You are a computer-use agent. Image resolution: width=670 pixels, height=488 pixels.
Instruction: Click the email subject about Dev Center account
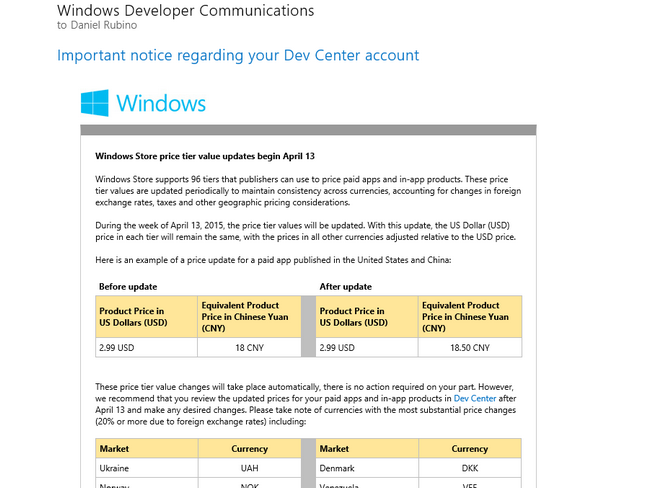[x=238, y=55]
